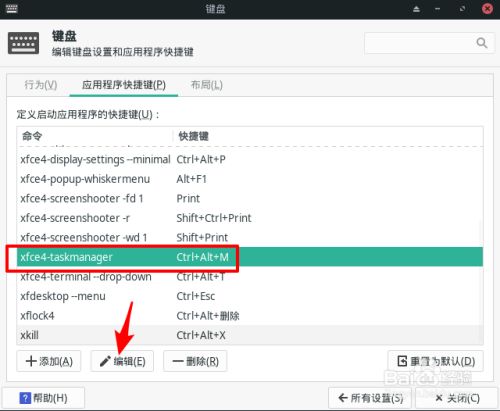The width and height of the screenshot is (500, 411).
Task: Click the Shift+Ctrl+Print shortcut cell
Action: click(x=214, y=218)
